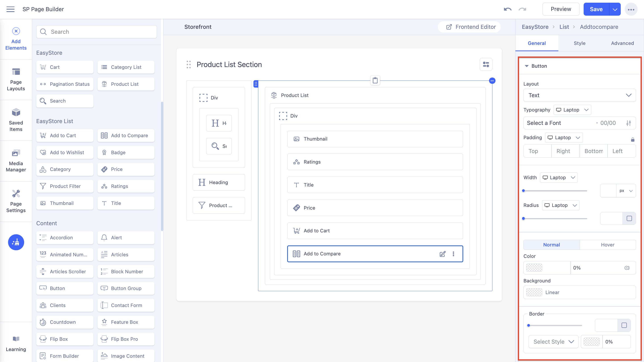
Task: Collapse the Button section triangle
Action: (527, 66)
